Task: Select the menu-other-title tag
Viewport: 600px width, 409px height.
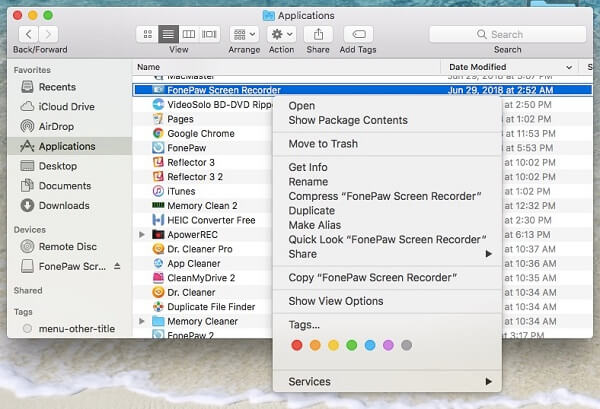Action: click(x=69, y=329)
